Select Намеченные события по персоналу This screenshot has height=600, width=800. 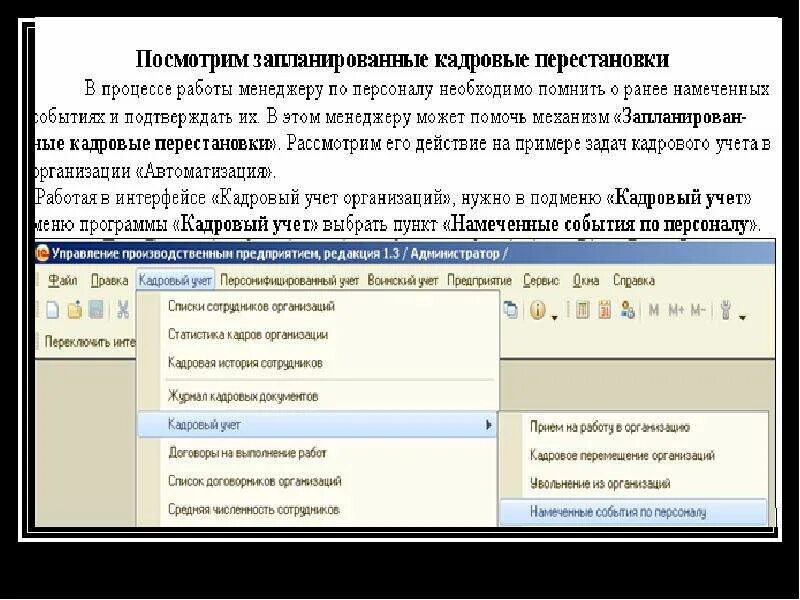pos(633,512)
